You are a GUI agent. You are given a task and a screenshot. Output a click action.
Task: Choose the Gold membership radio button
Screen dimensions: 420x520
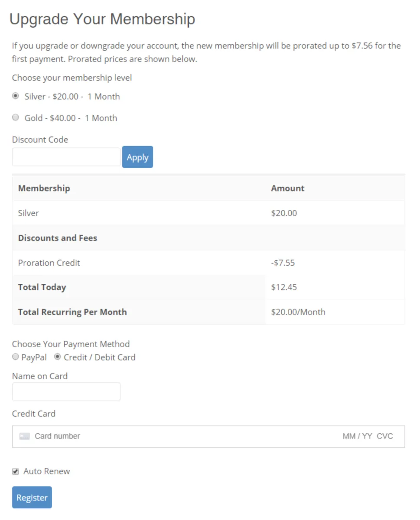(x=16, y=117)
